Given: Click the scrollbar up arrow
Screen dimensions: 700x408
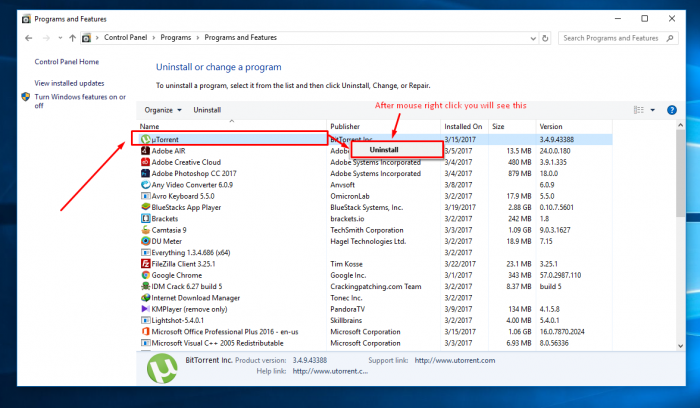Looking at the screenshot, I should tap(680, 125).
